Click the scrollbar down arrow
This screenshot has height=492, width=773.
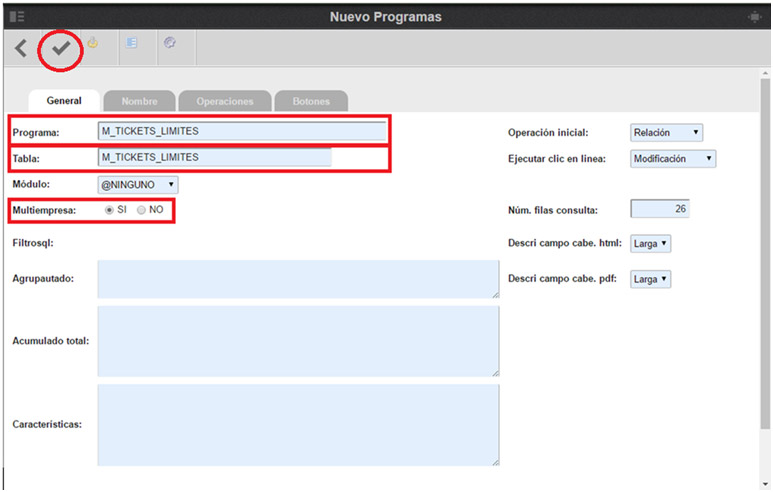(x=765, y=484)
